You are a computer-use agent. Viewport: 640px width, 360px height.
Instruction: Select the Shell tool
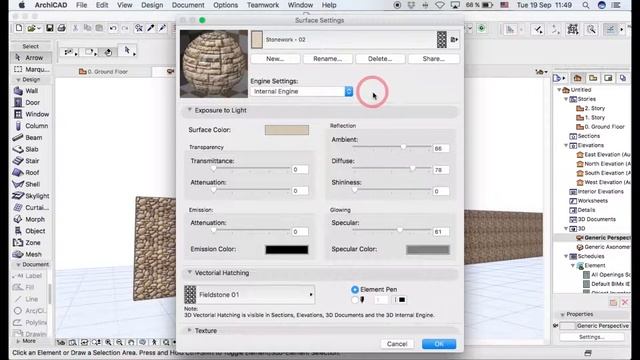coord(31,184)
